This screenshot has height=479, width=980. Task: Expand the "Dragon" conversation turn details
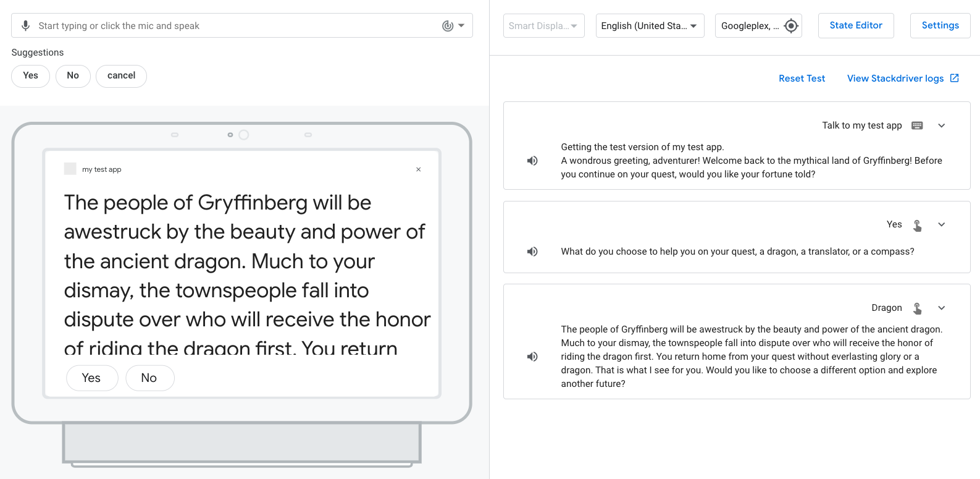942,308
